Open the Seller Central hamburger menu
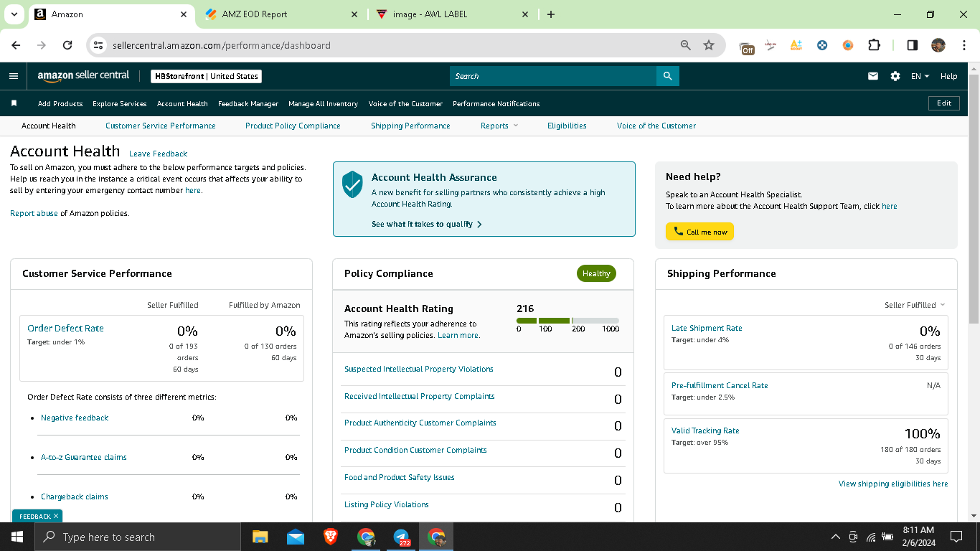 click(x=14, y=76)
